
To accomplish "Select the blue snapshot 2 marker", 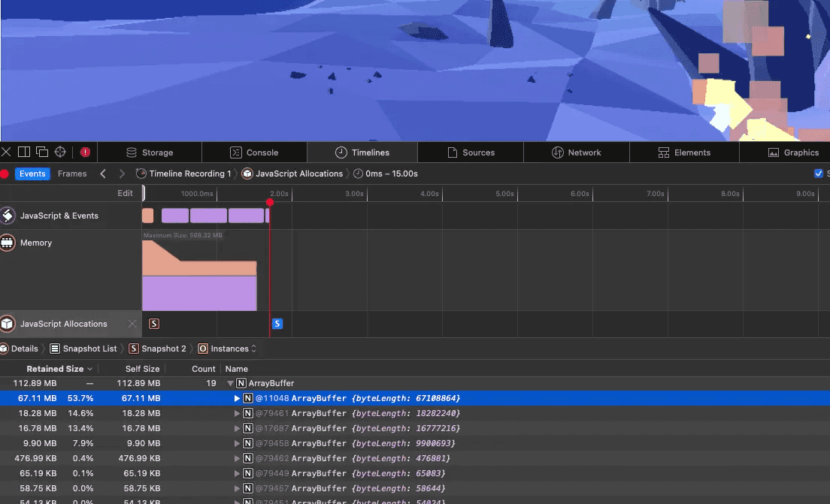I will [277, 324].
